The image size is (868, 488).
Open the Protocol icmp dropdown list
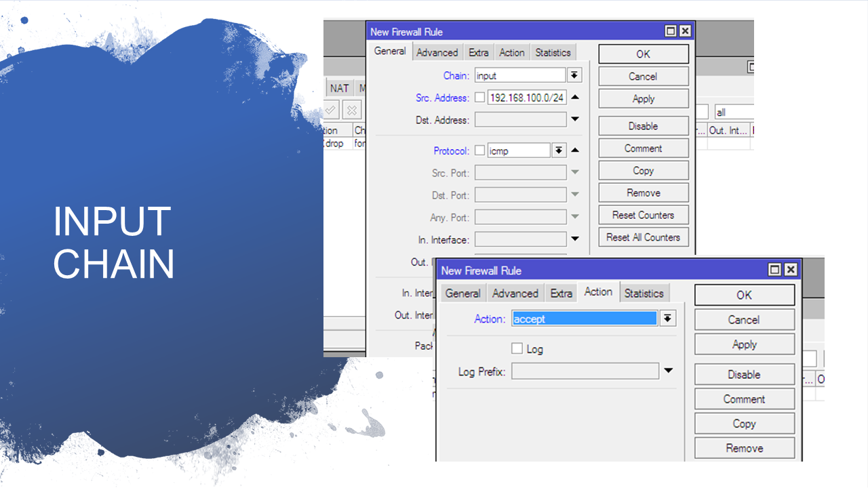(x=559, y=150)
